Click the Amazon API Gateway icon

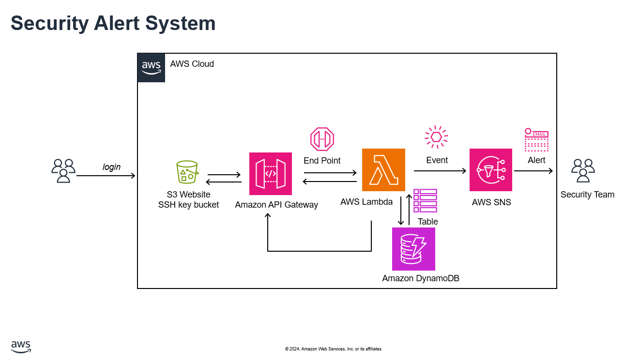271,174
